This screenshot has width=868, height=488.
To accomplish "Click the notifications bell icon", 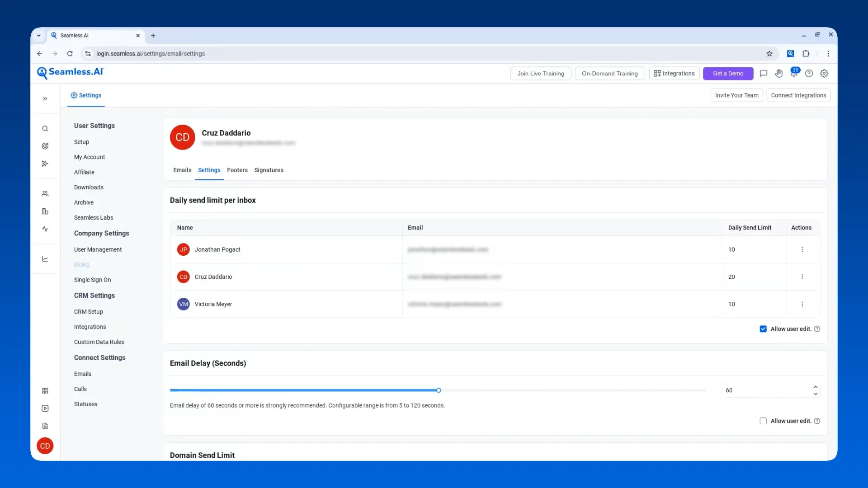I will [x=793, y=74].
